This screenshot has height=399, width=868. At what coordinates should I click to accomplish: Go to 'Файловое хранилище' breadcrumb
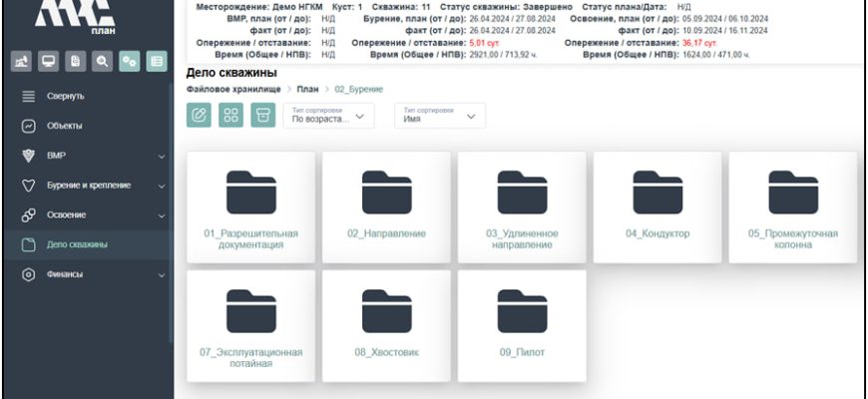227,89
